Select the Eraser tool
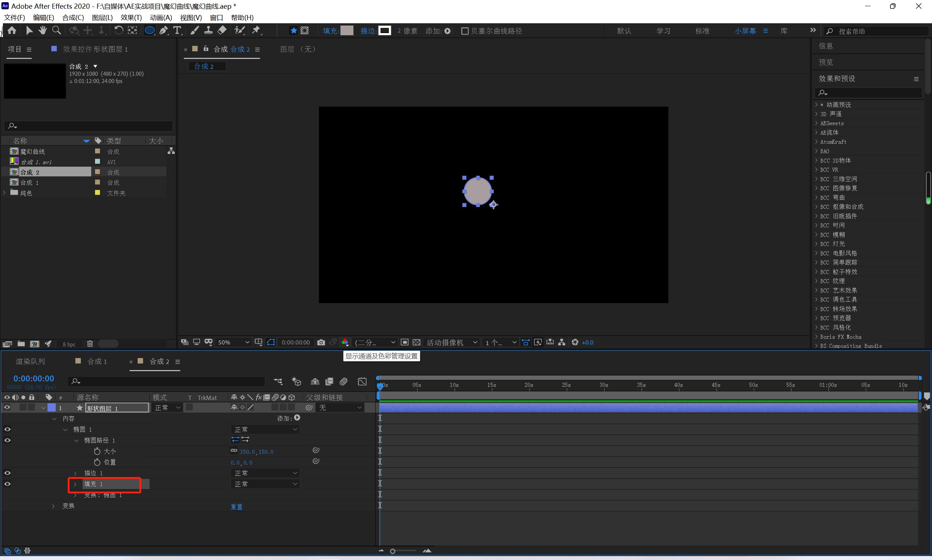The height and width of the screenshot is (560, 932). coord(222,31)
